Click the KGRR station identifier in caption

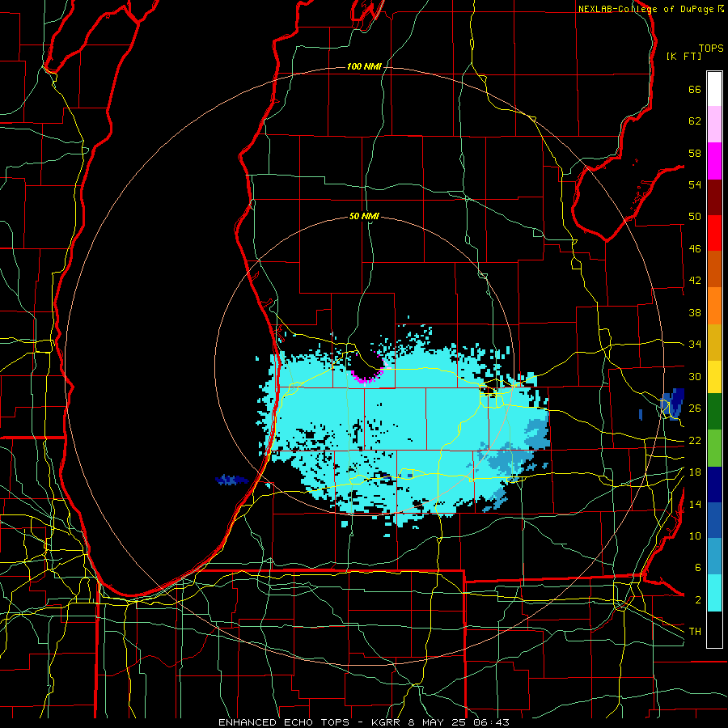(387, 722)
